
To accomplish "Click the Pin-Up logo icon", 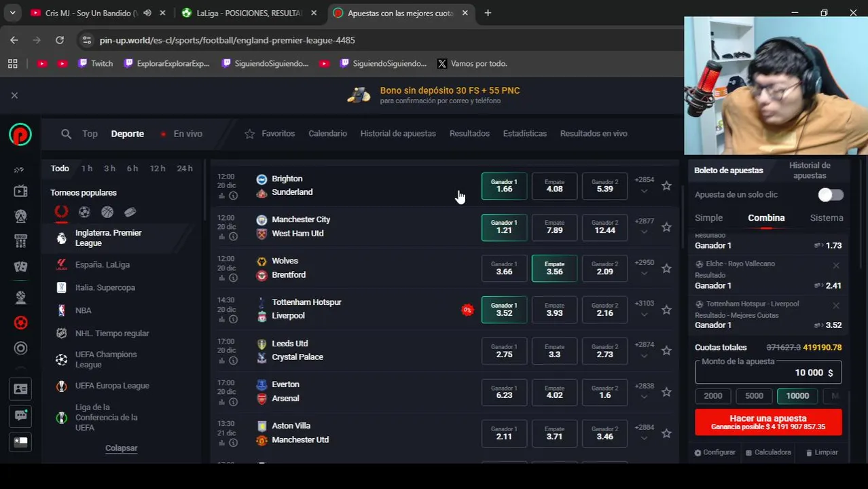I will [x=20, y=134].
